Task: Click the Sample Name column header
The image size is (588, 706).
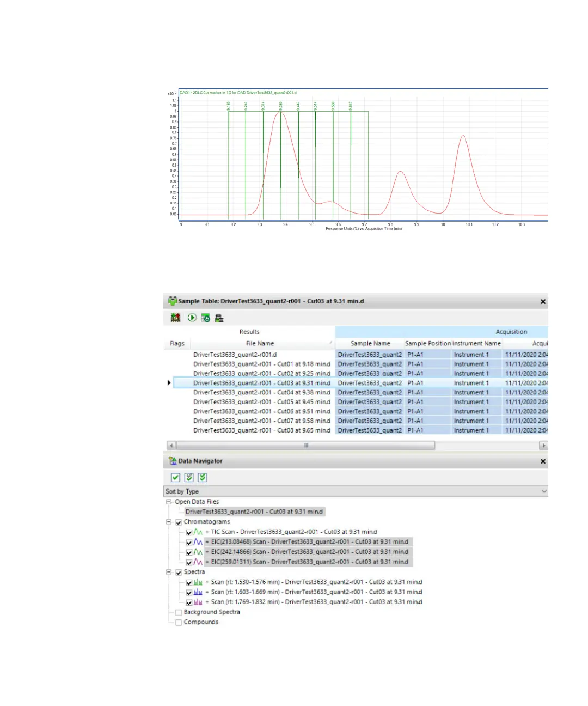Action: tap(370, 343)
